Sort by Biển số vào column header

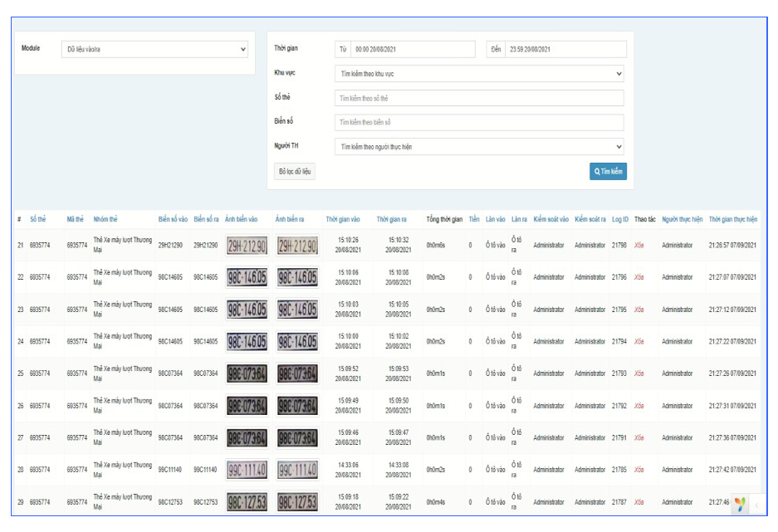click(x=174, y=219)
